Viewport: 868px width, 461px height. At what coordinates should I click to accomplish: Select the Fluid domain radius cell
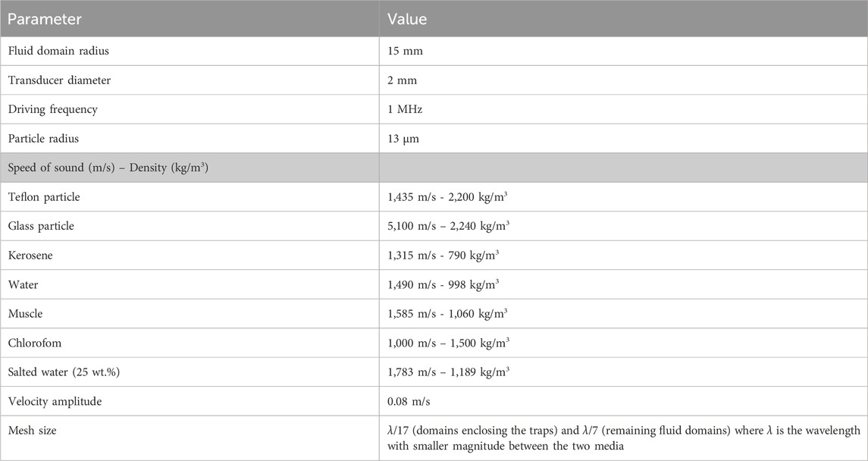190,51
